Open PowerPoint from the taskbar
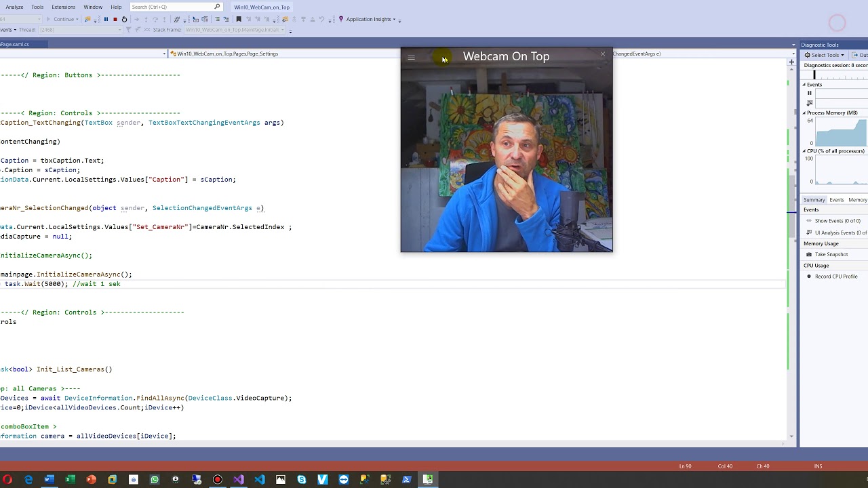This screenshot has width=868, height=488. (x=91, y=480)
